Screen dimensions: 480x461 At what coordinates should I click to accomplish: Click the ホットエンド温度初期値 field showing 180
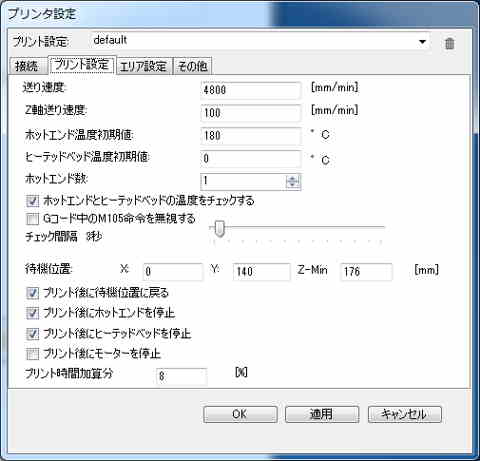point(251,136)
